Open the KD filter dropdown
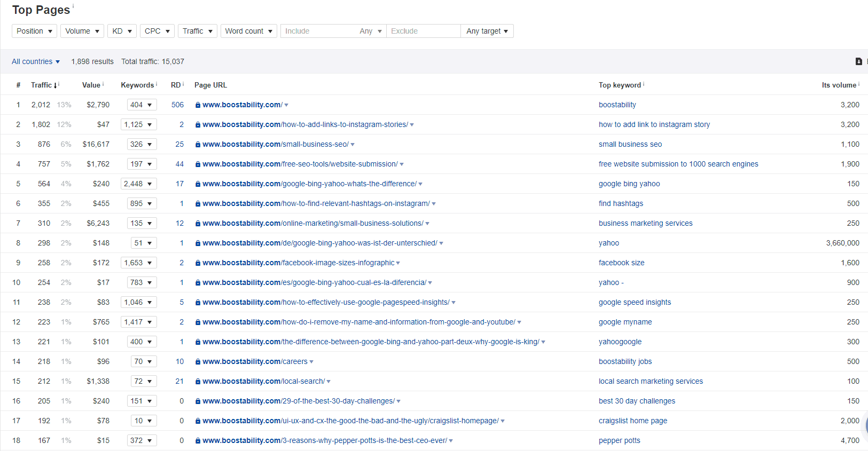 (x=122, y=31)
